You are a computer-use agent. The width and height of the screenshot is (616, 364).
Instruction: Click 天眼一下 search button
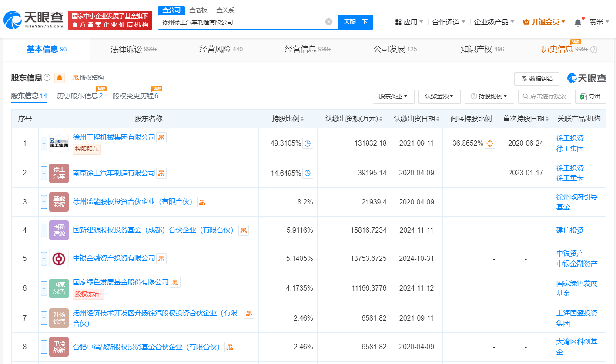[x=355, y=22]
